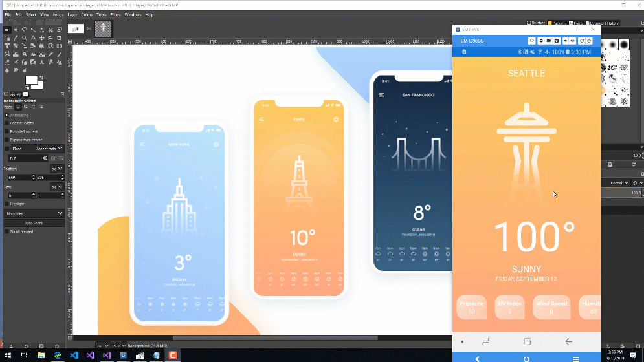Select the Zoom magnifier tool

24,37
